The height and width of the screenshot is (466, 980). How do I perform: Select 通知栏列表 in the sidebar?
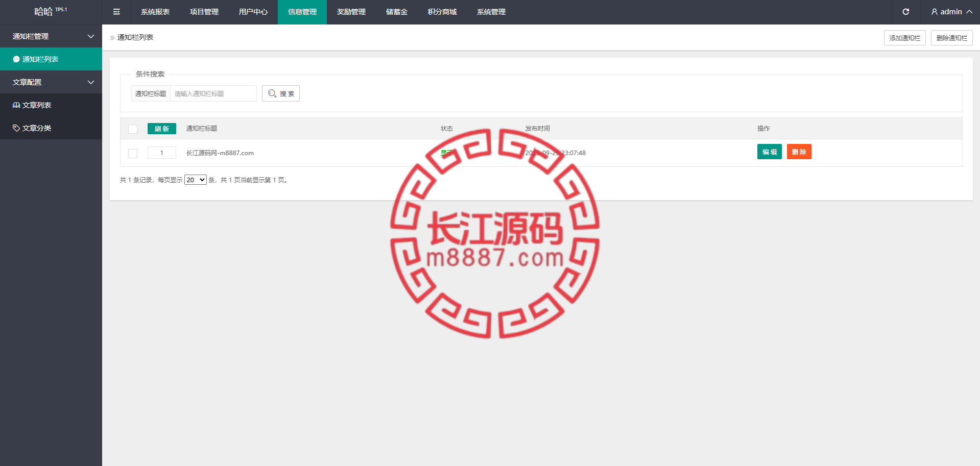[x=51, y=59]
